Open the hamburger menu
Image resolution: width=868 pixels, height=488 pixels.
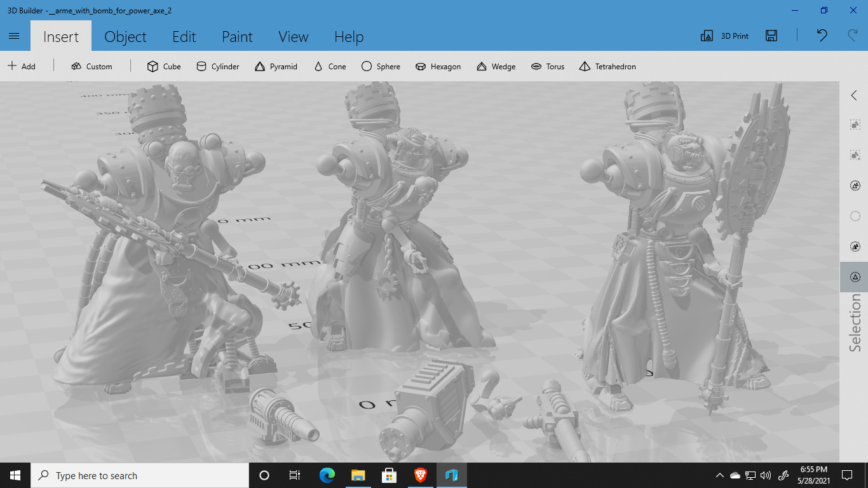pyautogui.click(x=15, y=36)
